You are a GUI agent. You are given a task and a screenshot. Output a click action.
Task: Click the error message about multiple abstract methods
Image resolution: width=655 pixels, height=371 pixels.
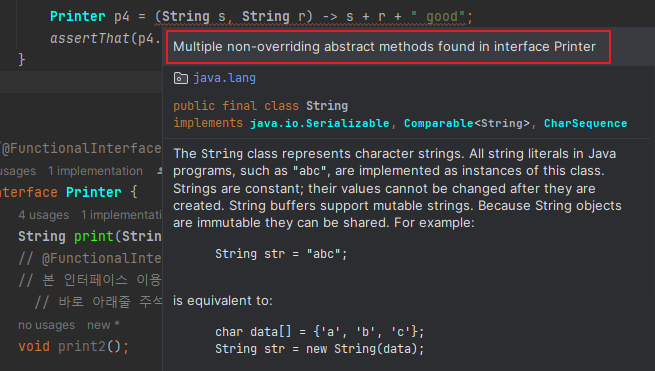[x=384, y=46]
